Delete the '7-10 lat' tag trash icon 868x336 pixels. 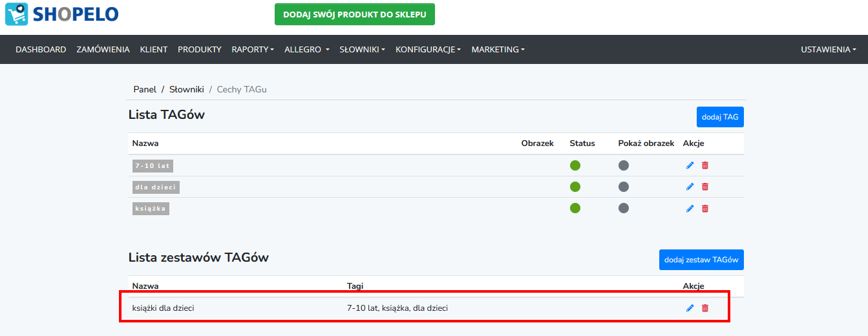(x=705, y=165)
